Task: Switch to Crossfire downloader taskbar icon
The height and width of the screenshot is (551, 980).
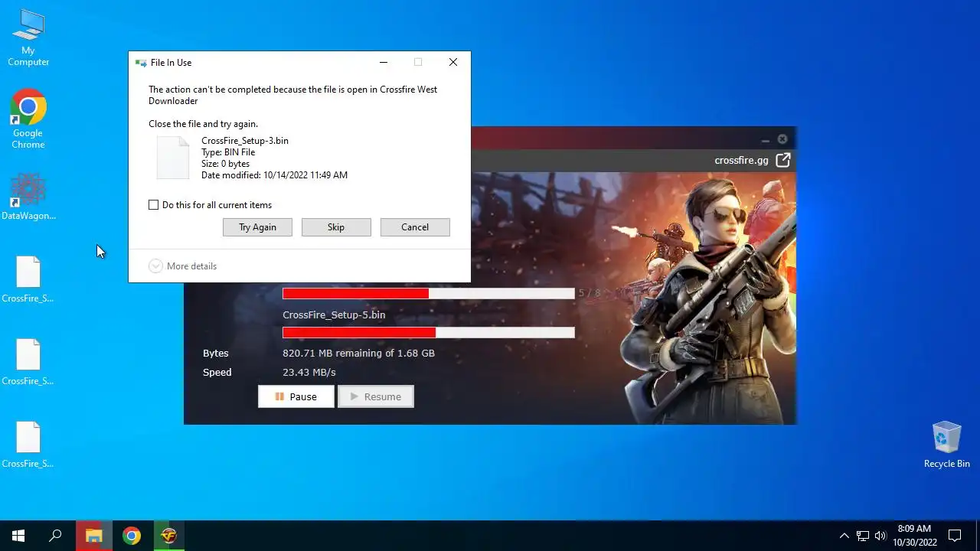Action: [x=168, y=536]
